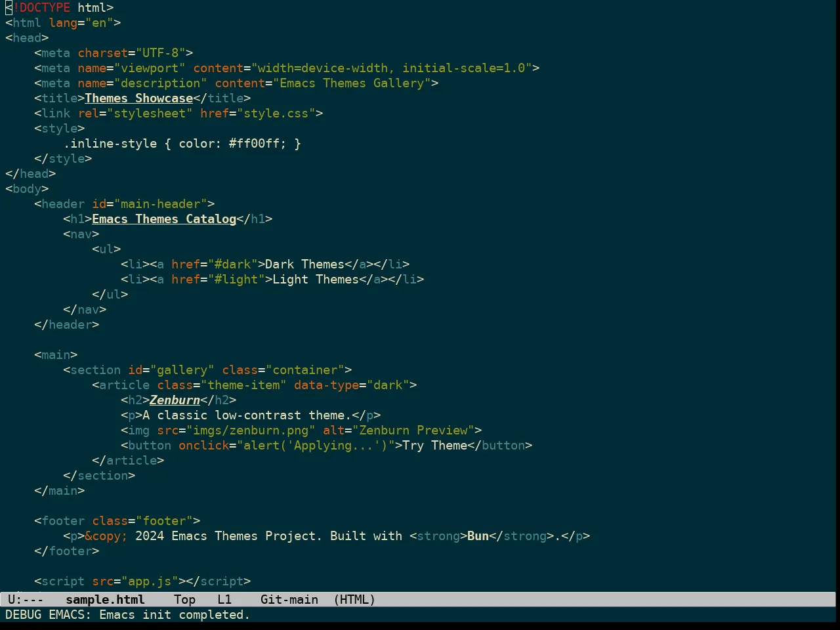Click the "UTF-8" charset value
840x630 pixels.
pyautogui.click(x=160, y=52)
